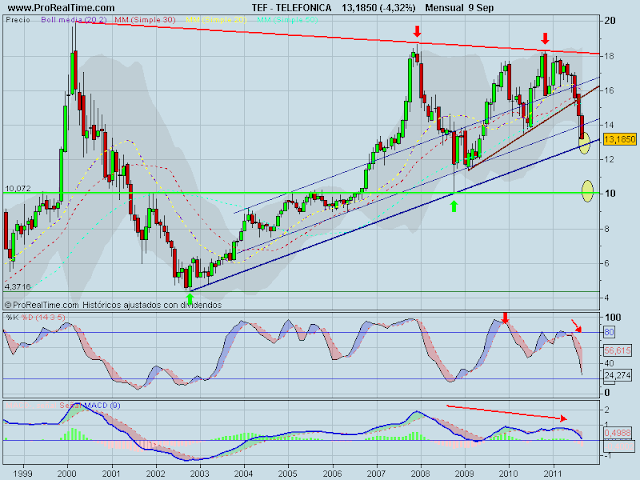The height and width of the screenshot is (480, 640).
Task: Click the 0,4988 MACD value tag
Action: click(617, 433)
